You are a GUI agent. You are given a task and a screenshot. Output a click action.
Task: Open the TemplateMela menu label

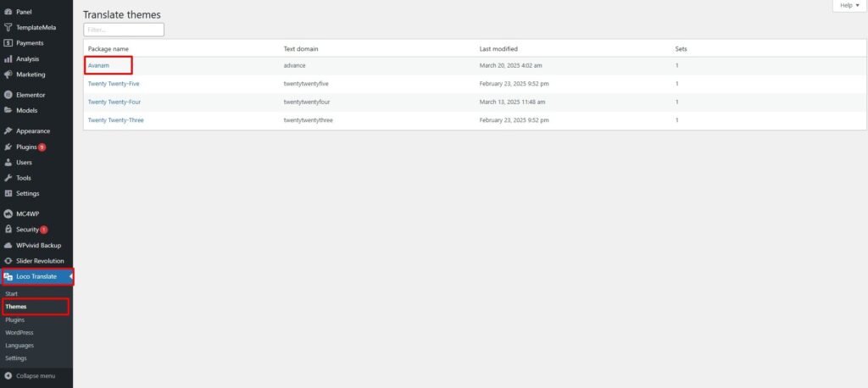36,27
